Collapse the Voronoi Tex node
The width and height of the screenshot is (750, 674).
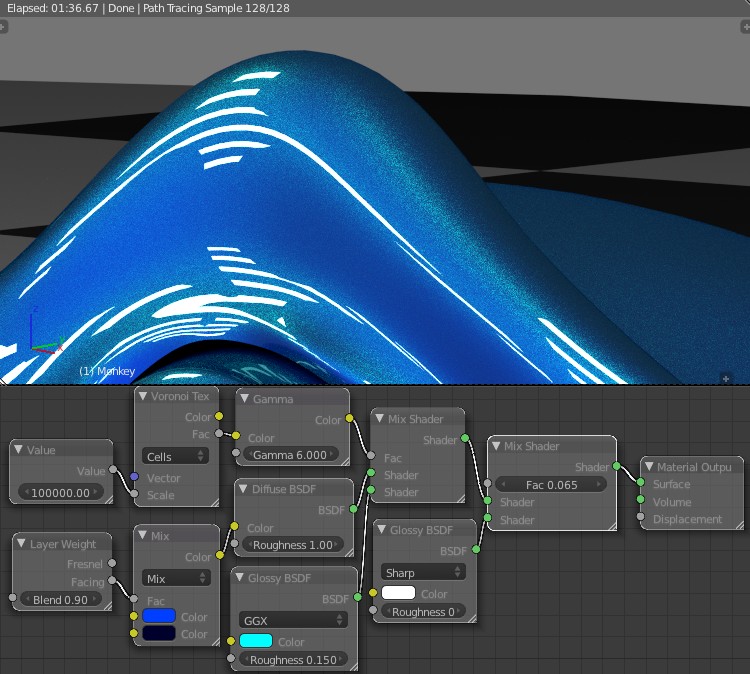pyautogui.click(x=143, y=396)
